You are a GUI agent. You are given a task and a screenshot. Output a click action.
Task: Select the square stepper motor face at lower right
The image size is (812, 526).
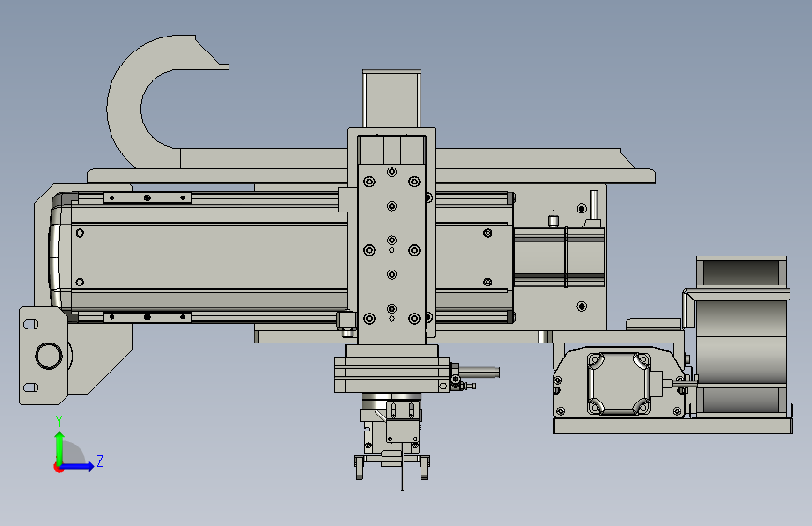pyautogui.click(x=618, y=384)
